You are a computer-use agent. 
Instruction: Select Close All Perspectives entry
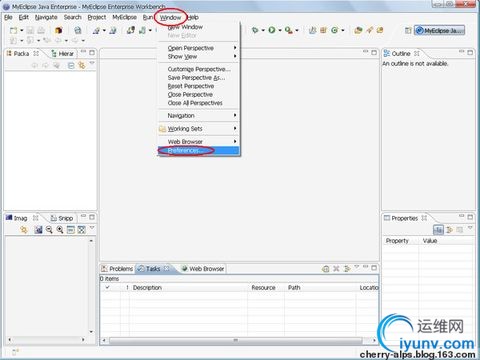pyautogui.click(x=199, y=103)
